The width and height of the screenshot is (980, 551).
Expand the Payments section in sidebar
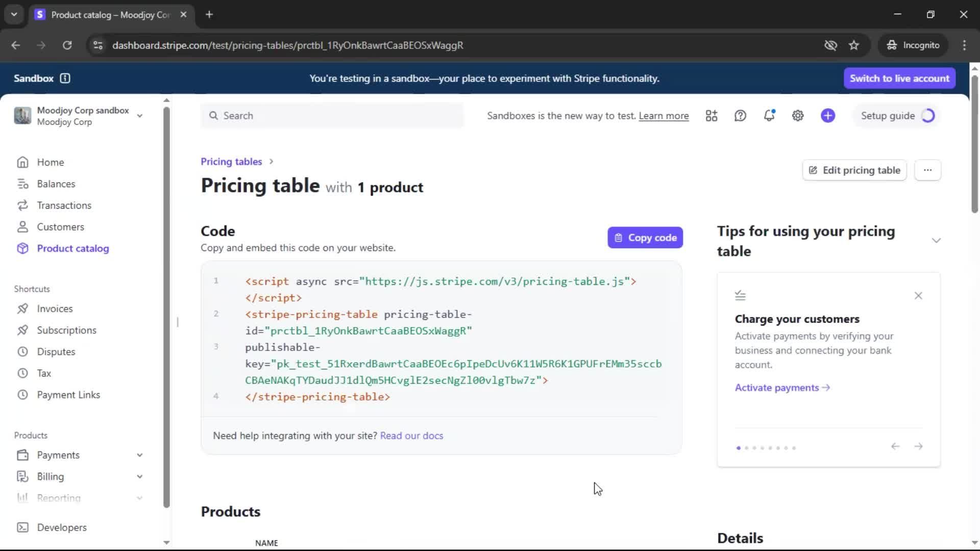pyautogui.click(x=139, y=455)
